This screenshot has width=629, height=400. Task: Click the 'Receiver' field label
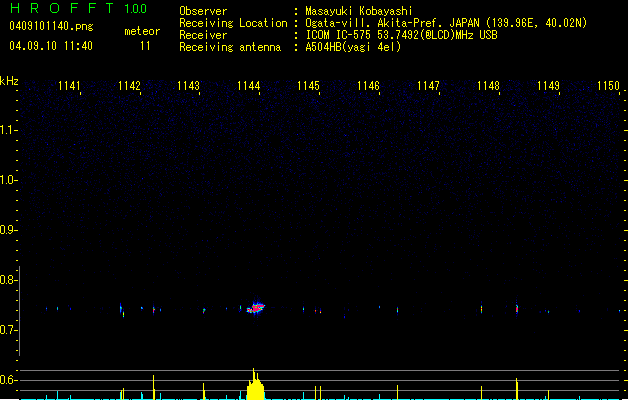point(203,35)
